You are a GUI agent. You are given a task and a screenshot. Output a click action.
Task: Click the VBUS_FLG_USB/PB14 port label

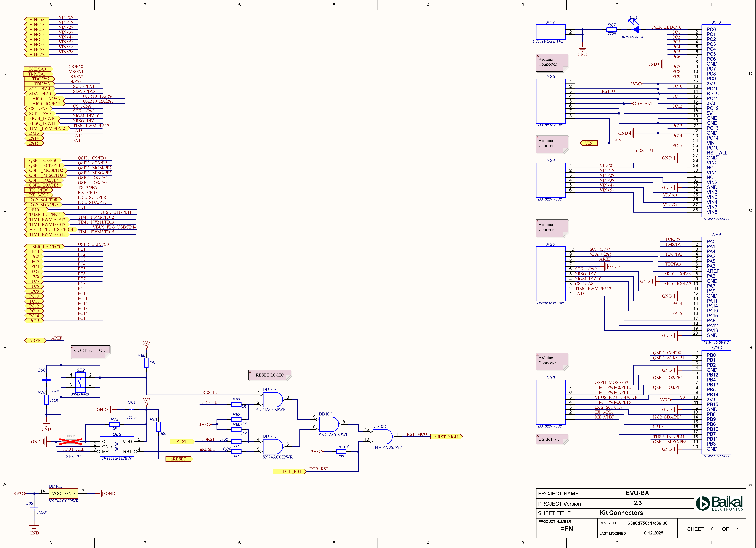[51, 229]
